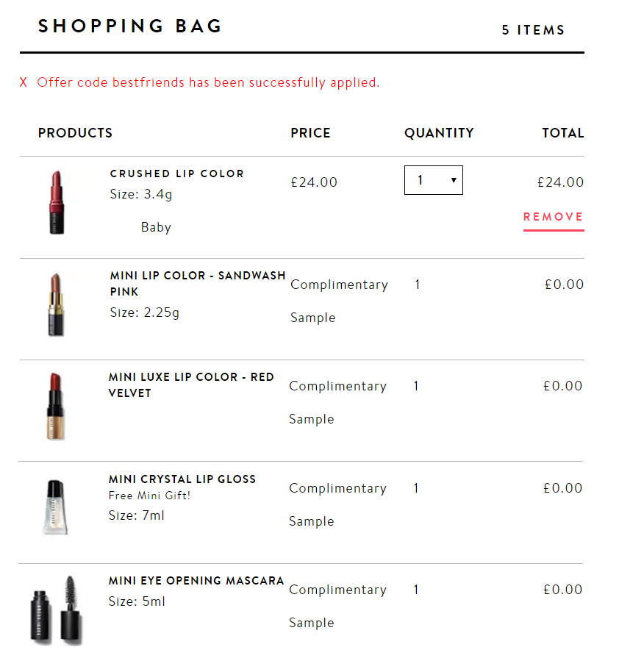This screenshot has height=672, width=619.
Task: Open the Mini Eye Opening Mascara title
Action: 196,581
